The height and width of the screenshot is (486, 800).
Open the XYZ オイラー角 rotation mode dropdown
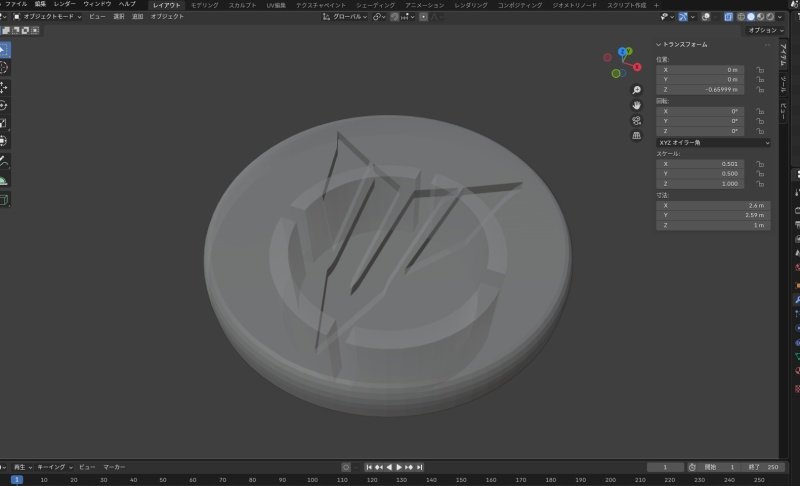pos(713,143)
